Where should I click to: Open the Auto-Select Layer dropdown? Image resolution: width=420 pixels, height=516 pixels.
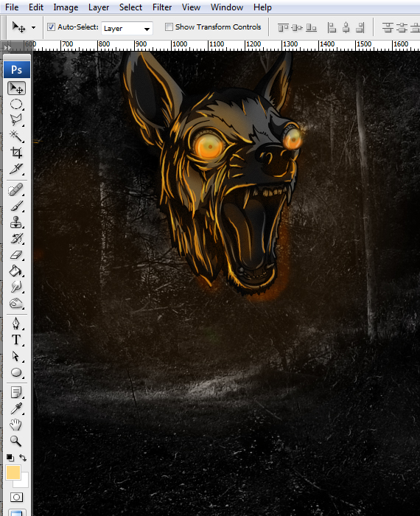coord(127,28)
